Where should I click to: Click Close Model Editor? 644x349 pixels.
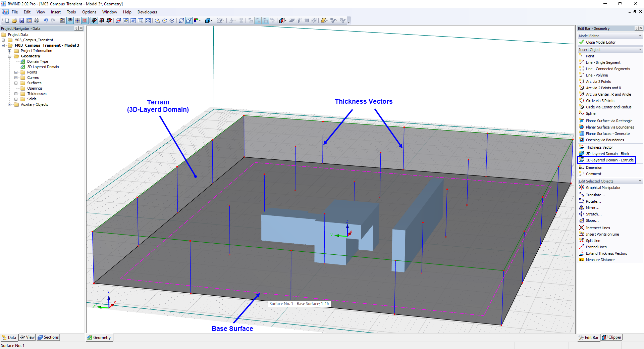pyautogui.click(x=600, y=42)
